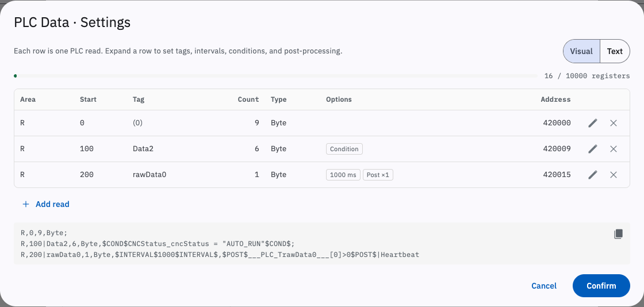This screenshot has height=307, width=644.
Task: Click the code line ending in Heartbeat
Action: pyautogui.click(x=220, y=255)
